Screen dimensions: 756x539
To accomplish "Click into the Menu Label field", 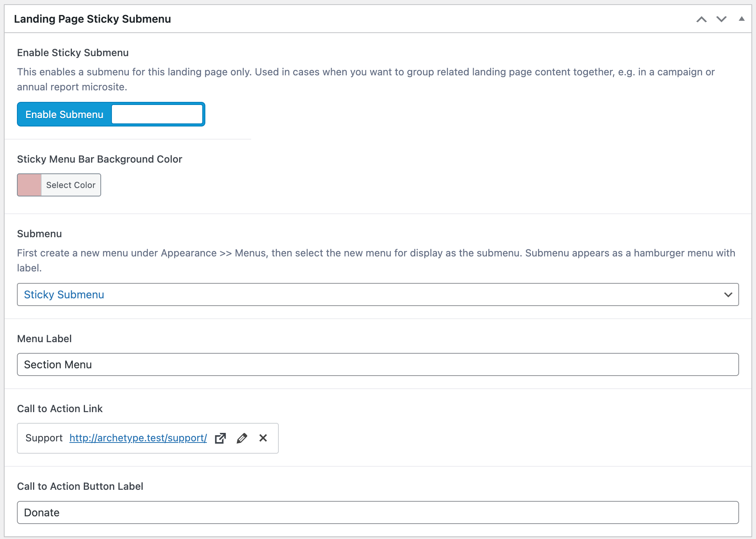I will [378, 364].
